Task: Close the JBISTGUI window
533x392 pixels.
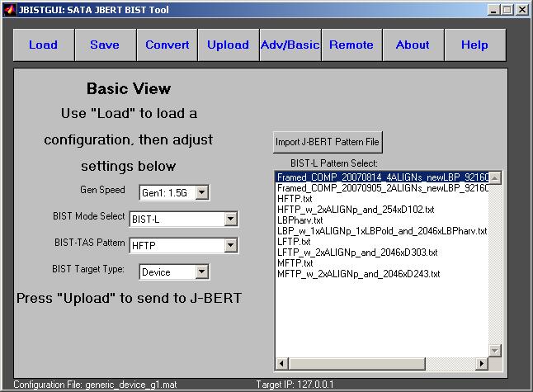Action: (x=522, y=10)
